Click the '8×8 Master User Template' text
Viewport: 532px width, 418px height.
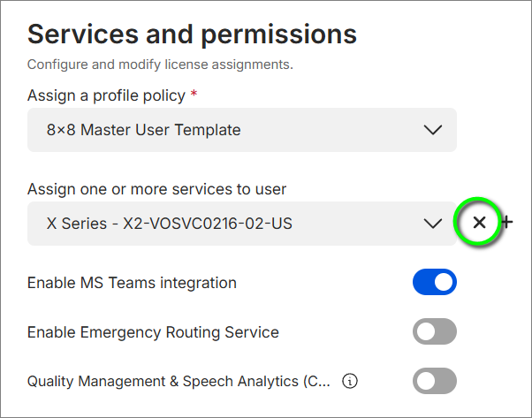tap(143, 130)
